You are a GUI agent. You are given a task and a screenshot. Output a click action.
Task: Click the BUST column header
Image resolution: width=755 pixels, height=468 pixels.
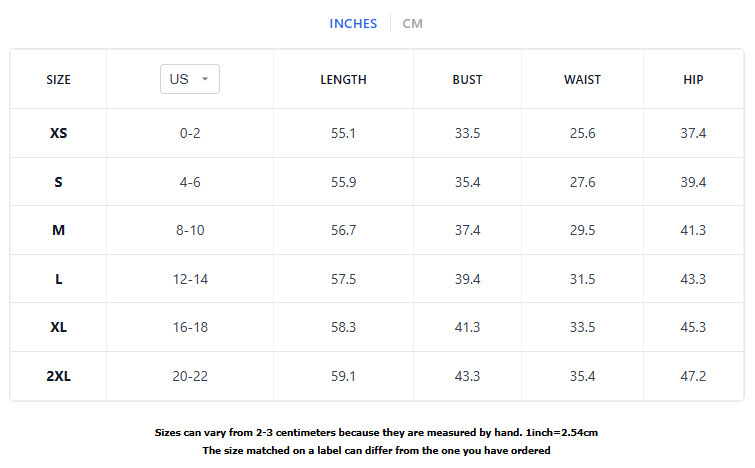point(467,80)
